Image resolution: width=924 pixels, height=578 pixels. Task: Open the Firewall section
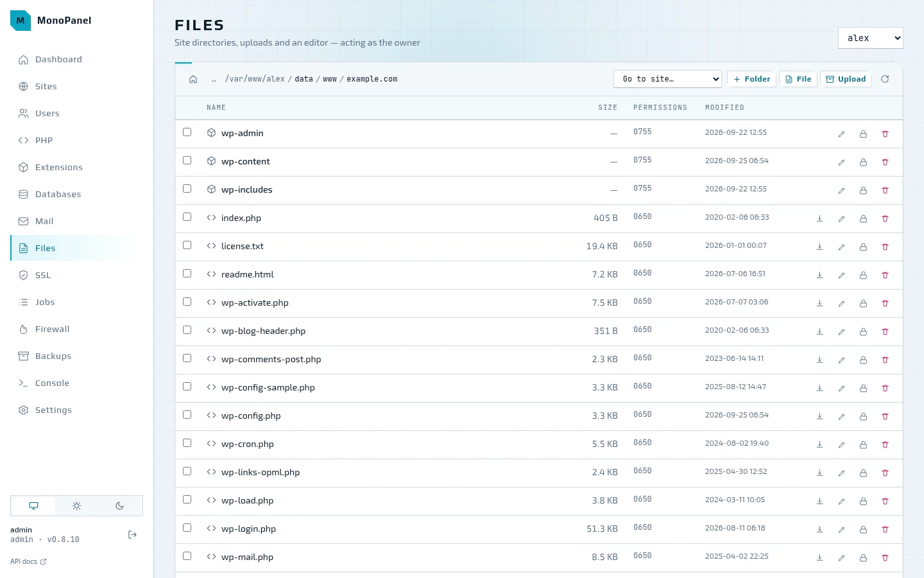(x=77, y=329)
